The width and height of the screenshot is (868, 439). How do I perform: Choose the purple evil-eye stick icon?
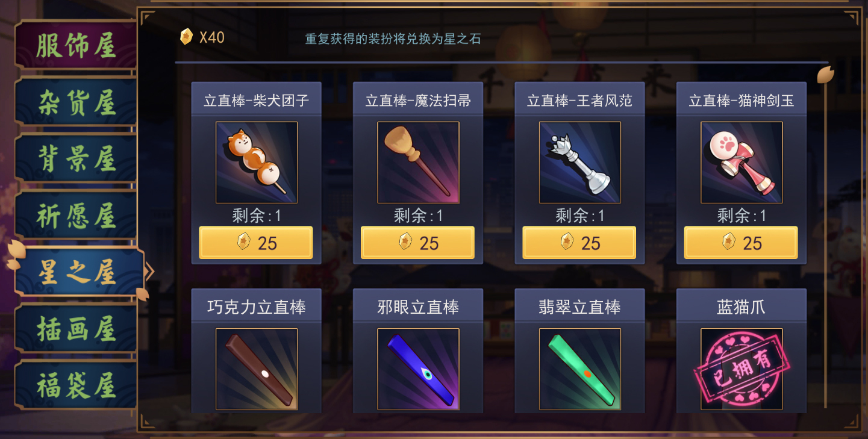pos(418,369)
